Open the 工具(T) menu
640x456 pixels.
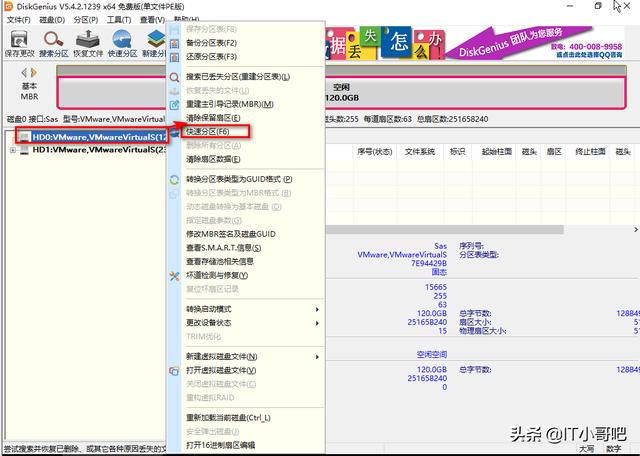click(x=119, y=20)
